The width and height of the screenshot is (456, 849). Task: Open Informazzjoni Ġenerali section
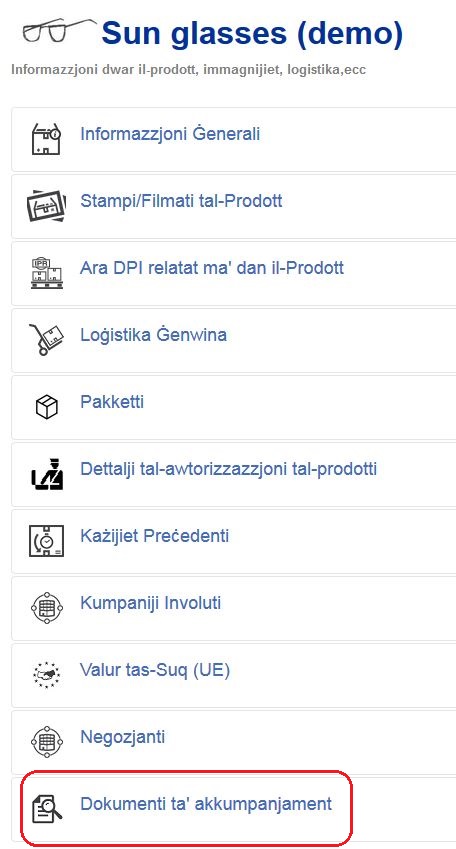coord(170,134)
